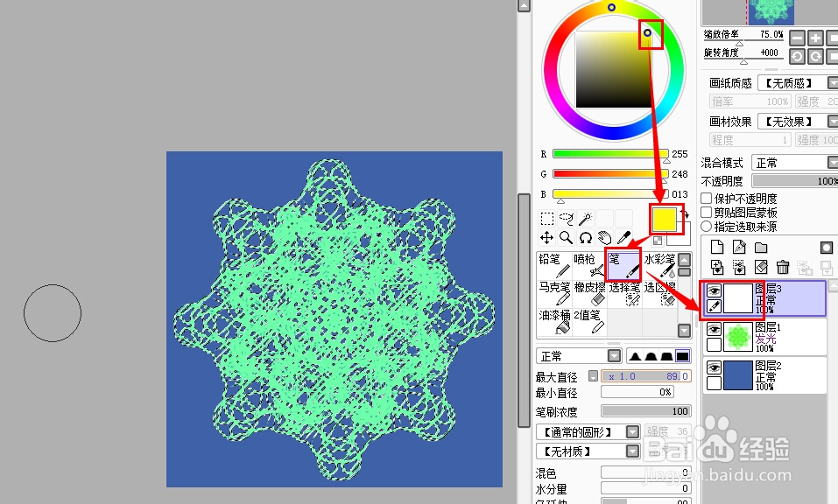This screenshot has height=504, width=838.
Task: Hide 图层2 with its eye icon
Action: click(x=714, y=367)
